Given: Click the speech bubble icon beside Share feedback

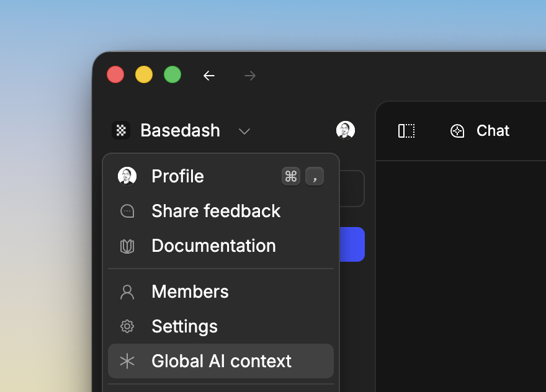Looking at the screenshot, I should coord(127,211).
